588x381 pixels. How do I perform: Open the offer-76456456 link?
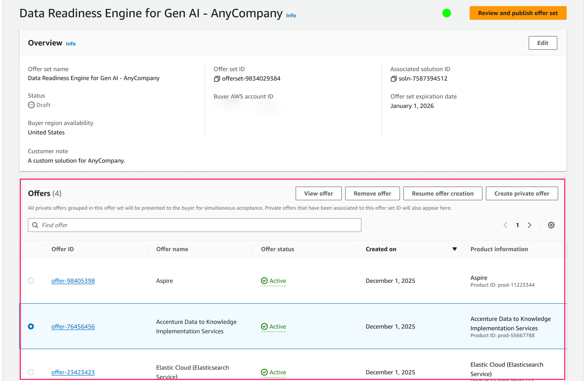[x=73, y=326]
